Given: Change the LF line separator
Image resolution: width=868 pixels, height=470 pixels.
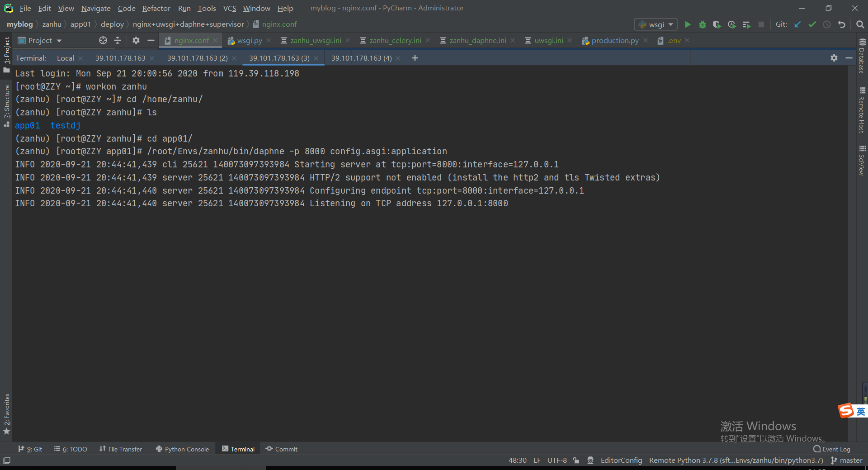Looking at the screenshot, I should 537,460.
